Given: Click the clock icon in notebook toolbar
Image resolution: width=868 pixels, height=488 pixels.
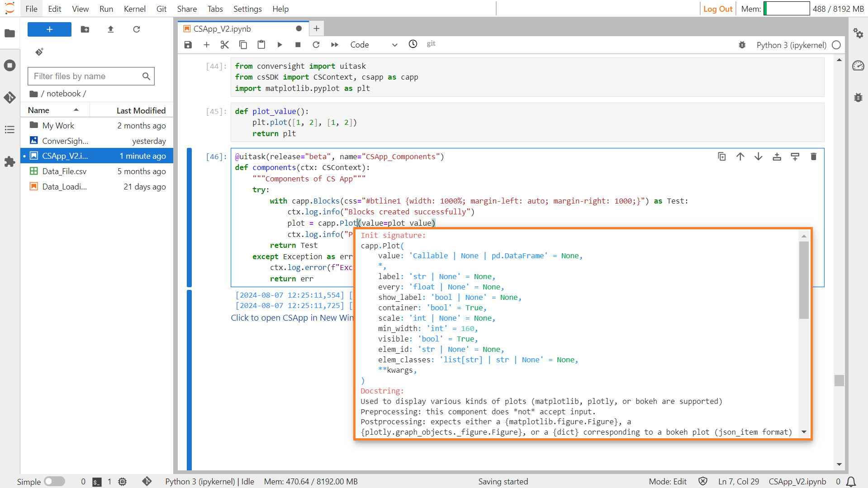Looking at the screenshot, I should point(413,44).
